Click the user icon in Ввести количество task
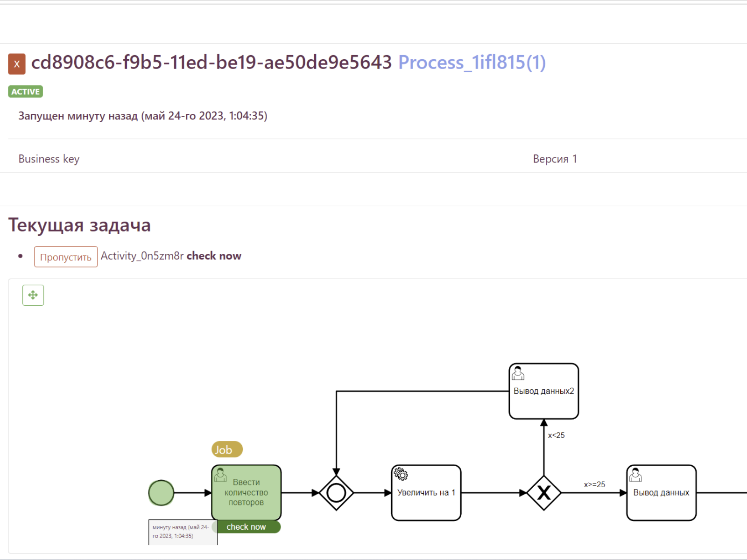747x560 pixels. (220, 475)
